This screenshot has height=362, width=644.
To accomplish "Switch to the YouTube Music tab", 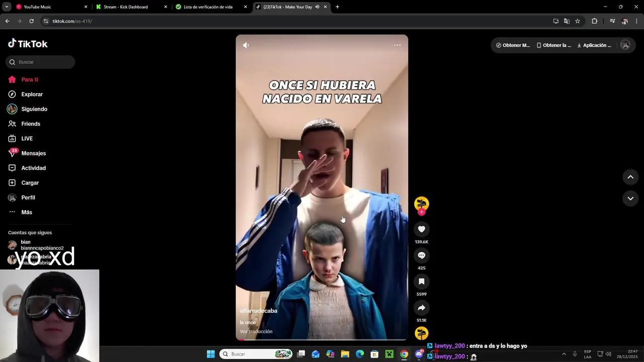I will 50,7.
